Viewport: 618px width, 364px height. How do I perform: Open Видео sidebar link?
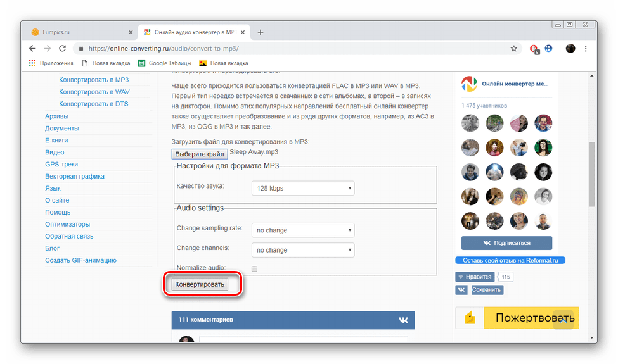click(55, 153)
